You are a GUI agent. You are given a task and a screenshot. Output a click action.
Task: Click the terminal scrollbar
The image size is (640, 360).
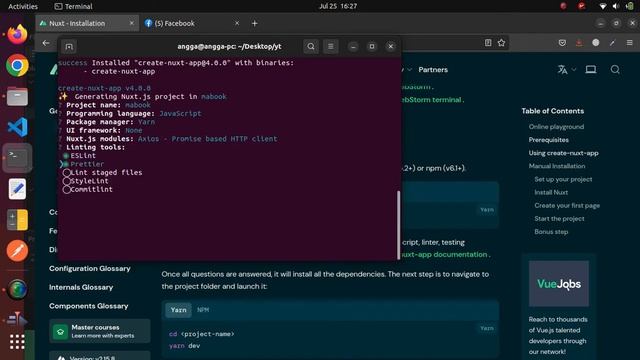[x=398, y=224]
